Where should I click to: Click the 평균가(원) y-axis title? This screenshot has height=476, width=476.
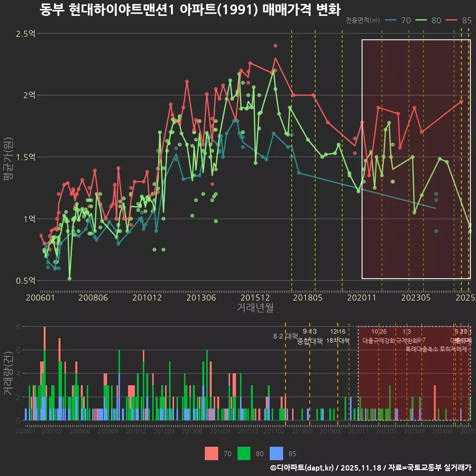tap(8, 158)
